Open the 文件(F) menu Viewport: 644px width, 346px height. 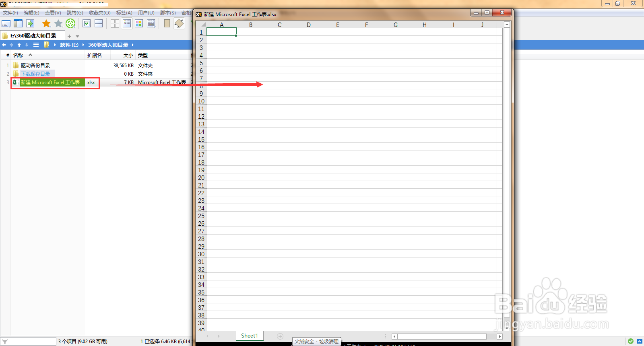(10, 13)
